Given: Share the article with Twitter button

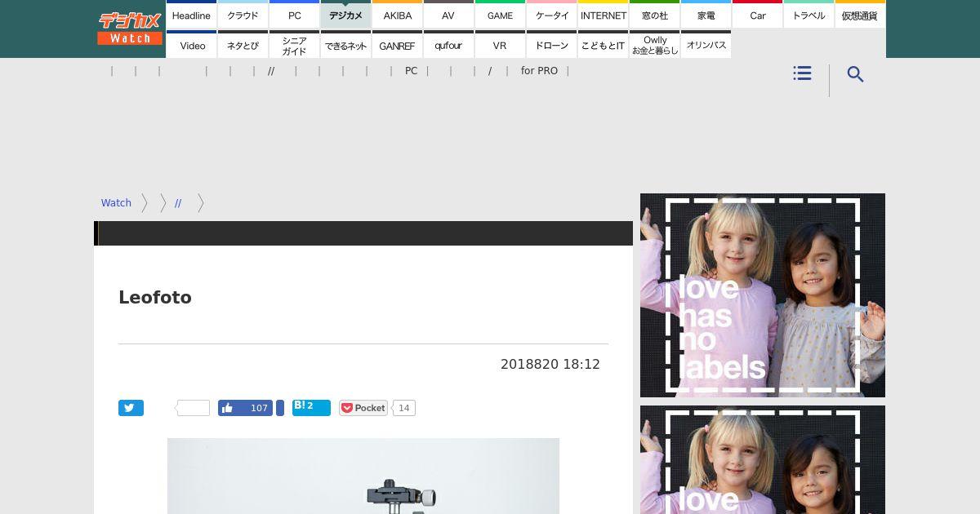Looking at the screenshot, I should pos(131,408).
